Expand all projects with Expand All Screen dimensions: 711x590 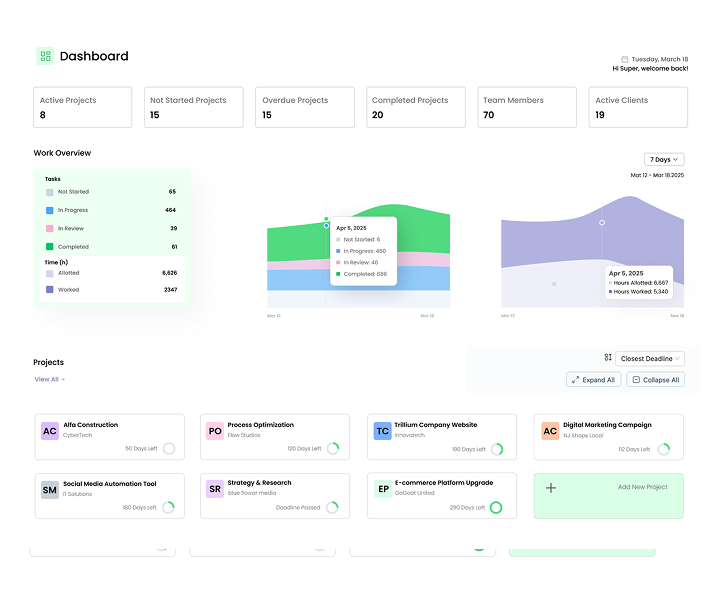[593, 380]
